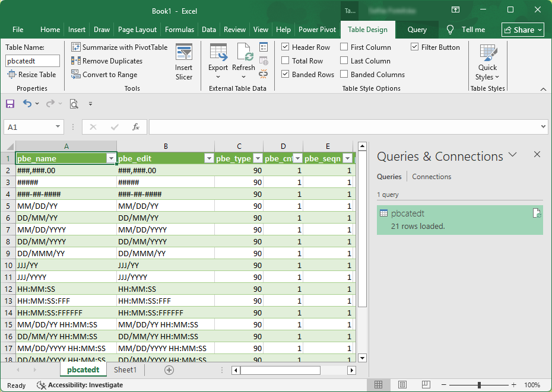Enable the Total Row option

click(285, 60)
